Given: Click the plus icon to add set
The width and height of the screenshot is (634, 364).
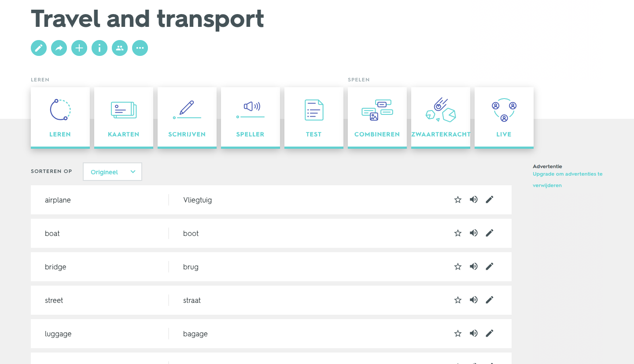Looking at the screenshot, I should tap(79, 48).
